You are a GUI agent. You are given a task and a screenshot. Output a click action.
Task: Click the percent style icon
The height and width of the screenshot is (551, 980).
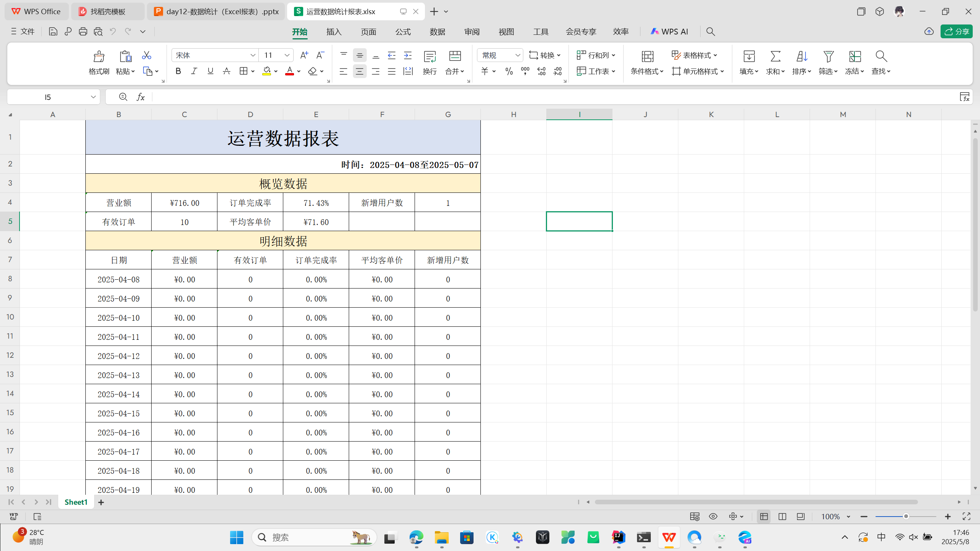(509, 71)
